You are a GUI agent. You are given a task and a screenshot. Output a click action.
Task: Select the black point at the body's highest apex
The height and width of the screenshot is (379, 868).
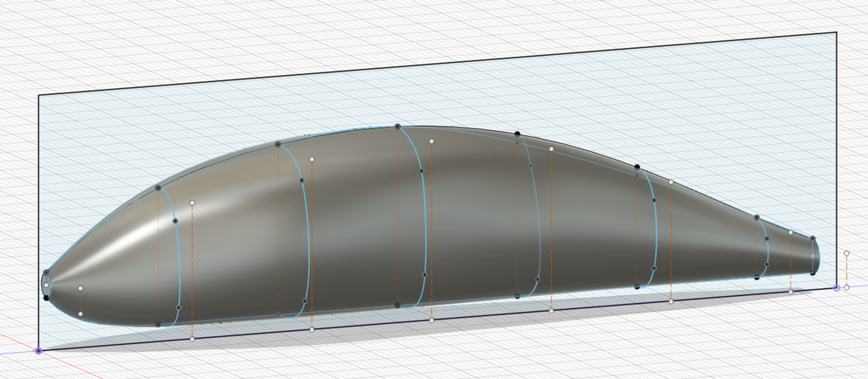(398, 127)
